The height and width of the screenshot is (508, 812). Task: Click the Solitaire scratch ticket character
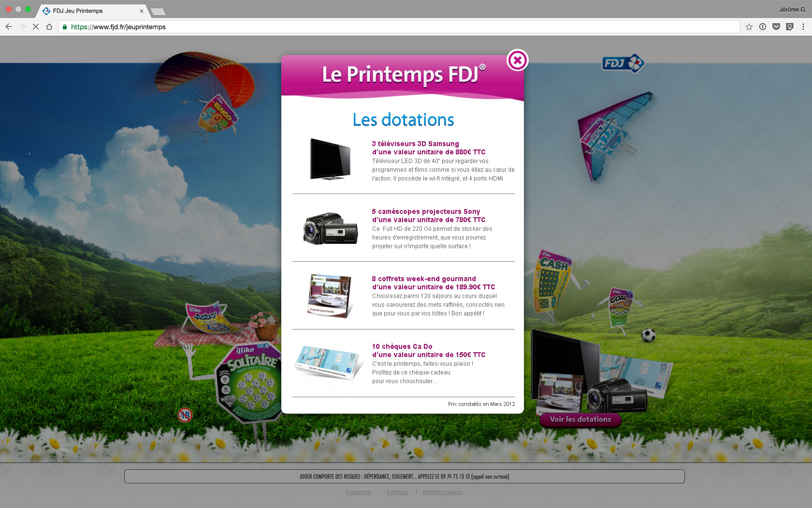coord(249,382)
